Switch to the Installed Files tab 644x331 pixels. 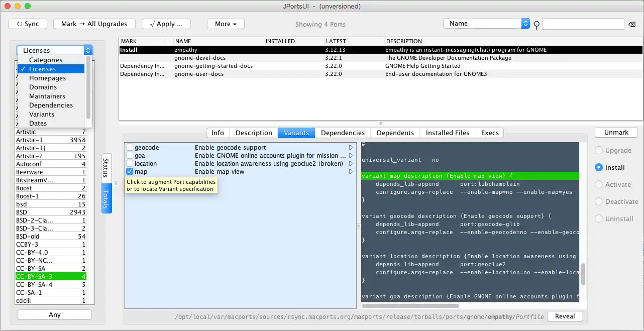(x=447, y=133)
